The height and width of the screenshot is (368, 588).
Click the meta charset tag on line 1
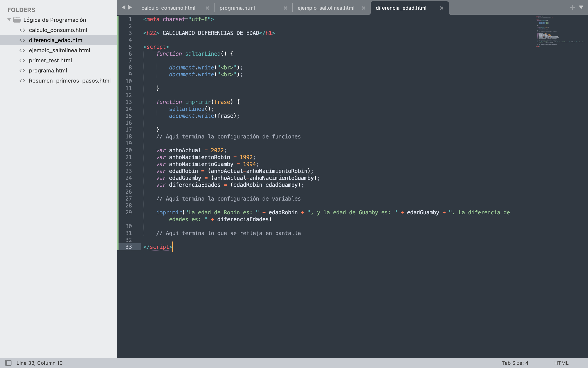(x=179, y=19)
